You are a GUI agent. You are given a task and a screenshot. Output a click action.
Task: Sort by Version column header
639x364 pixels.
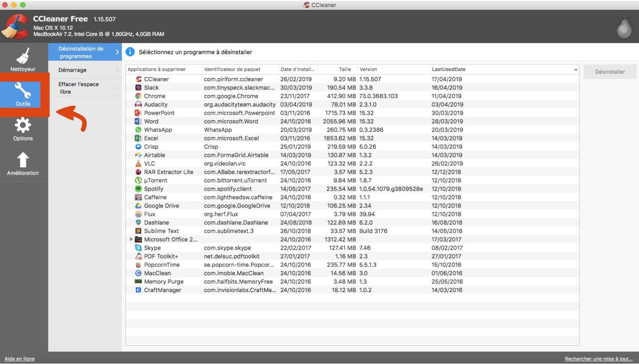(x=394, y=69)
